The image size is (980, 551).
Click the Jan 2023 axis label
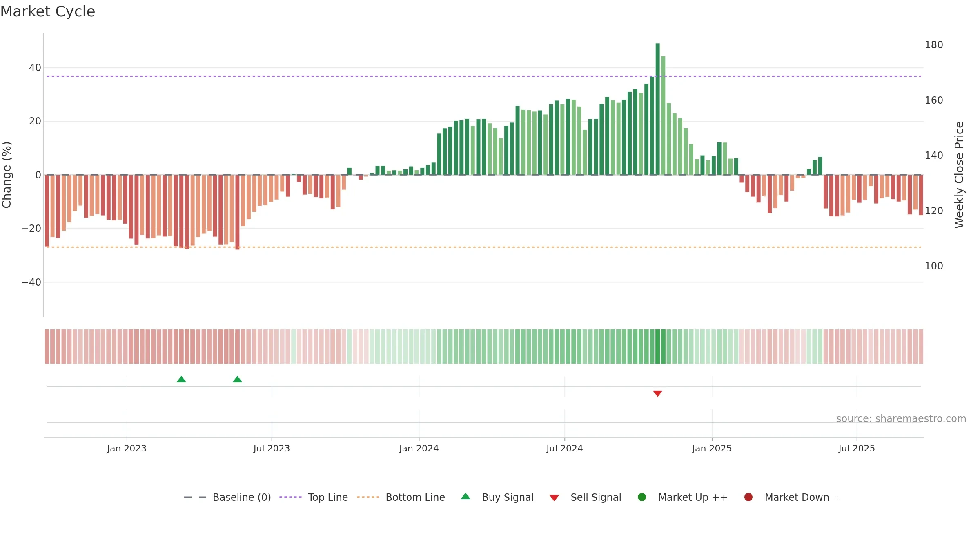tap(127, 449)
